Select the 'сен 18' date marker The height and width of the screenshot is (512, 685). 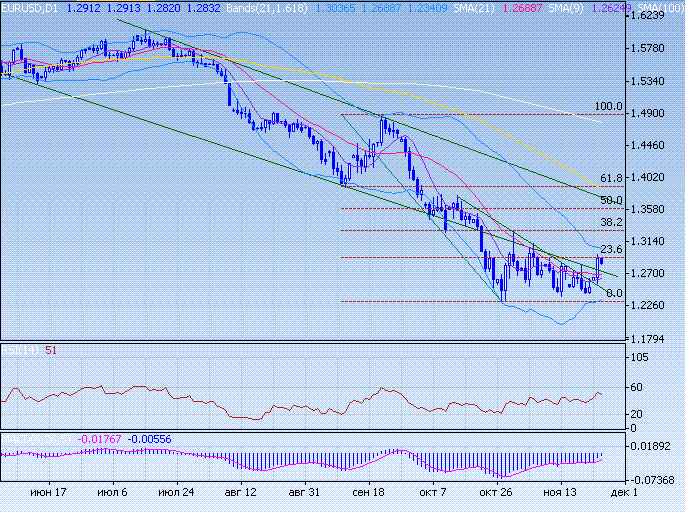368,493
